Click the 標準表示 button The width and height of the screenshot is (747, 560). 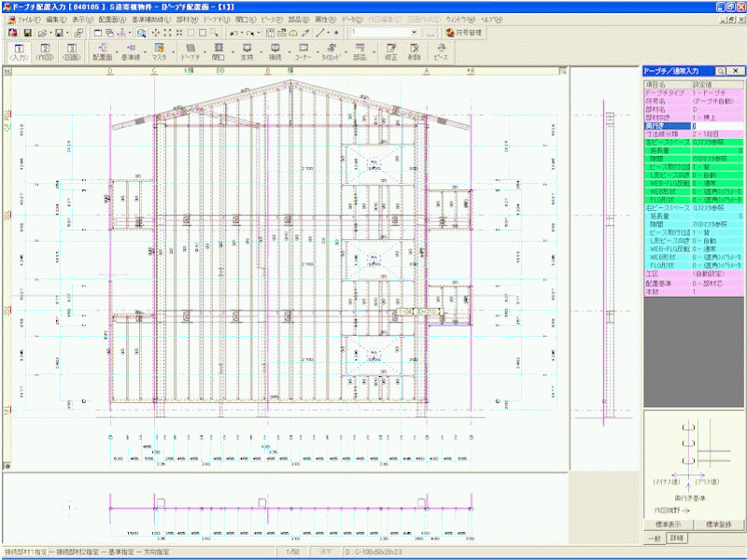click(x=668, y=525)
